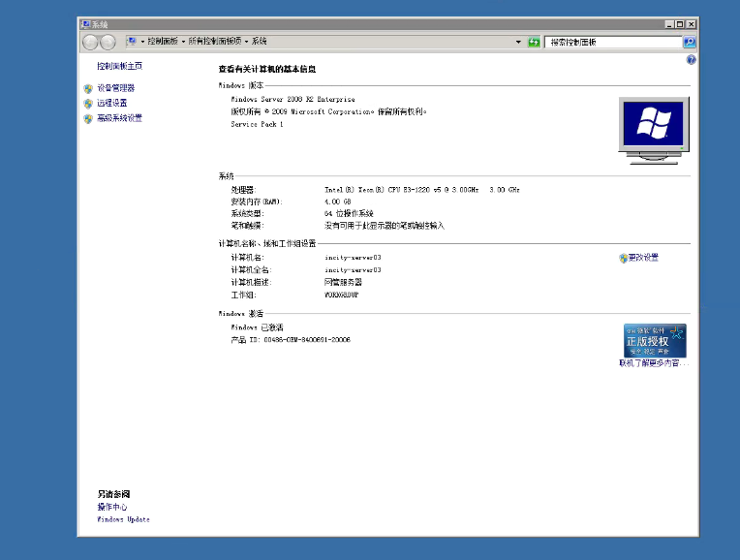Expand the arrow before 控制面板 breadcrumb
This screenshot has height=560, width=740.
pos(142,42)
